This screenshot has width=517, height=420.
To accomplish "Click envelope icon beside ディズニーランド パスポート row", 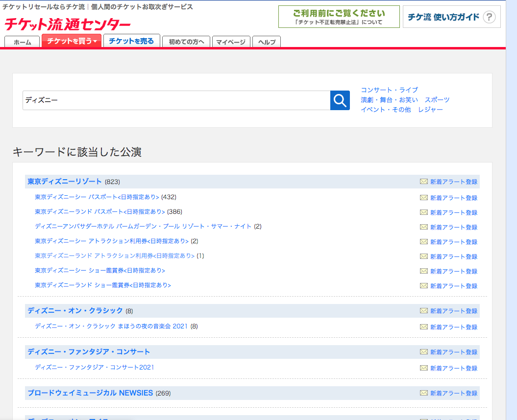I will 424,212.
